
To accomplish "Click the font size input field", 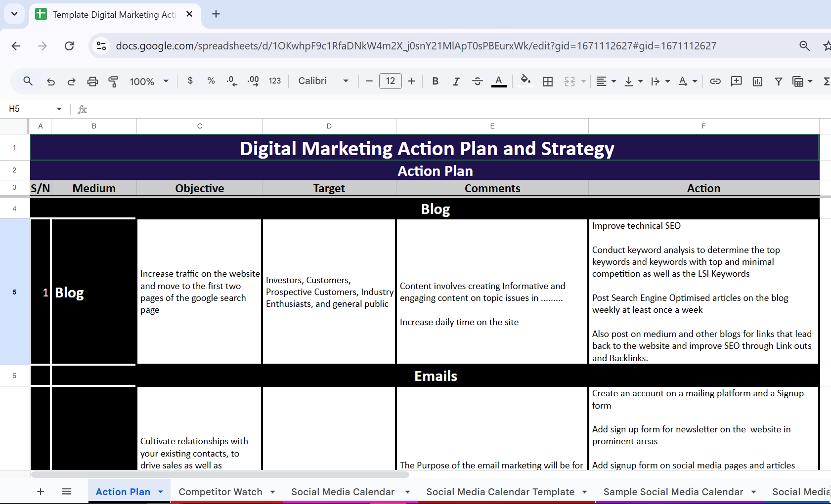I will [x=390, y=81].
